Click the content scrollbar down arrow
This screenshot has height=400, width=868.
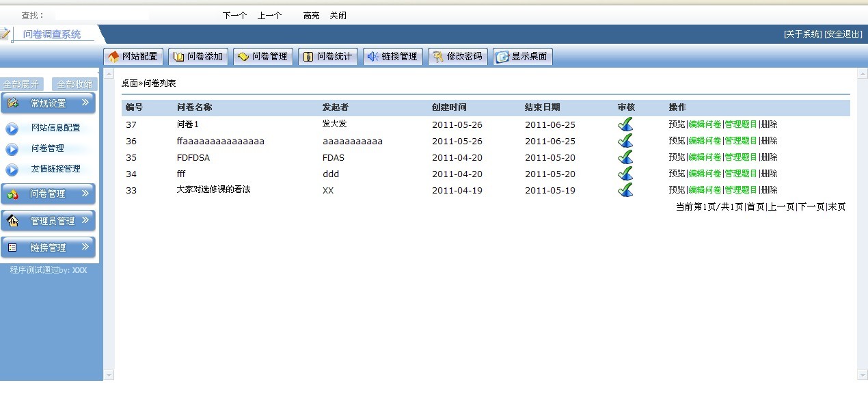tap(109, 375)
